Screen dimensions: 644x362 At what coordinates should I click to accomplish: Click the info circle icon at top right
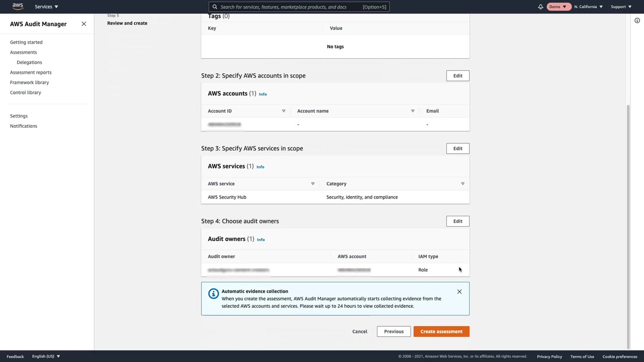(x=637, y=21)
